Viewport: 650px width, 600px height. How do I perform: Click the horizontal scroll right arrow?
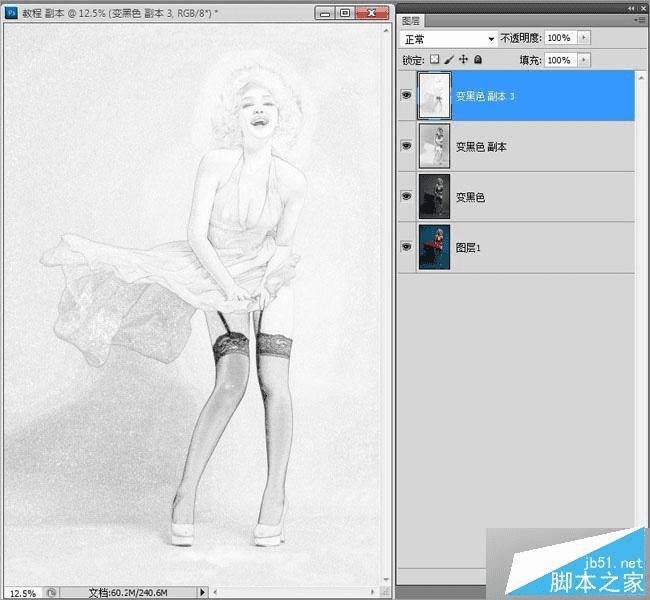pos(372,592)
